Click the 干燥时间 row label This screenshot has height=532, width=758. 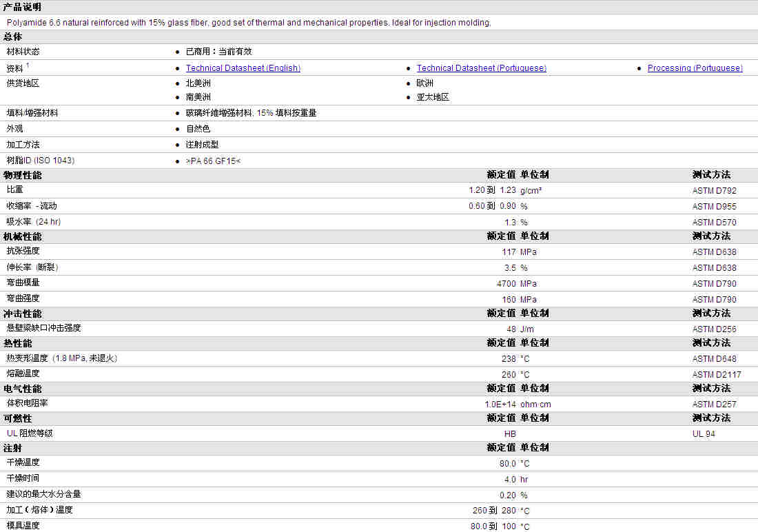(x=23, y=478)
